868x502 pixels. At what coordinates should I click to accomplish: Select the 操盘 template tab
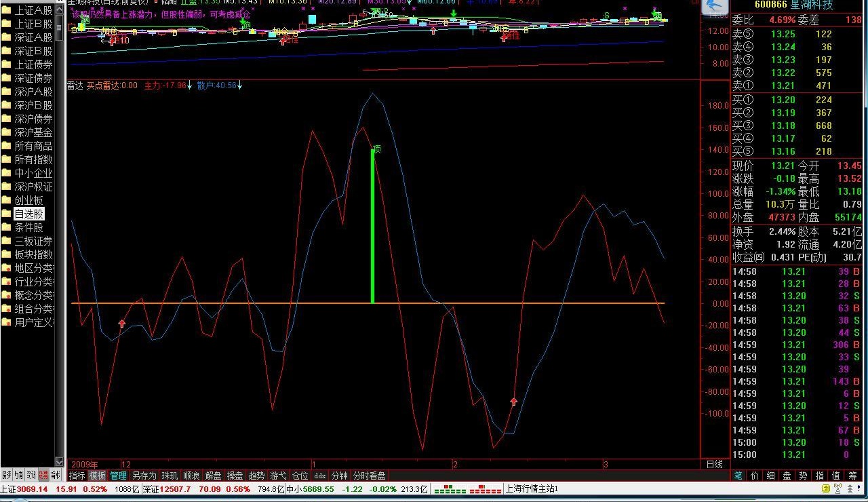tap(235, 476)
